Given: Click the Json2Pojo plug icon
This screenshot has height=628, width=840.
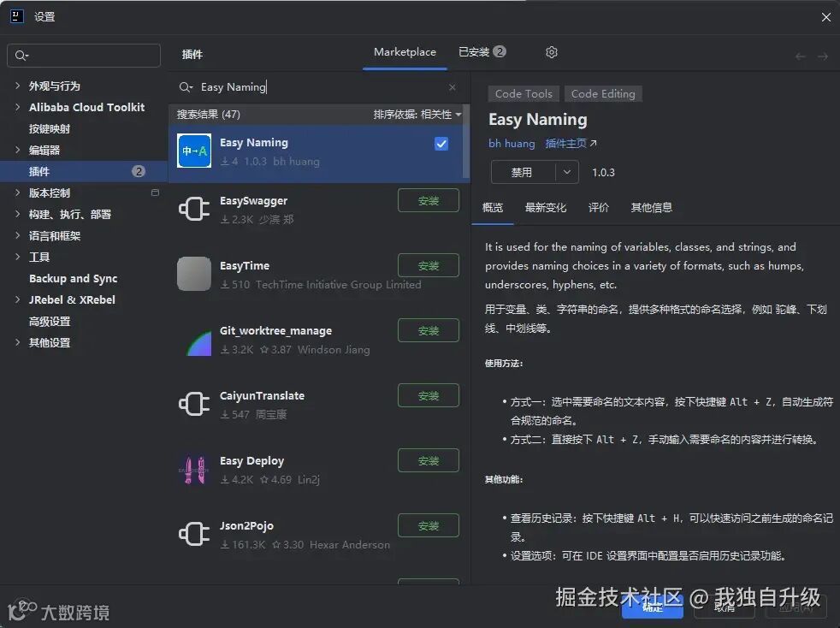Looking at the screenshot, I should (194, 534).
